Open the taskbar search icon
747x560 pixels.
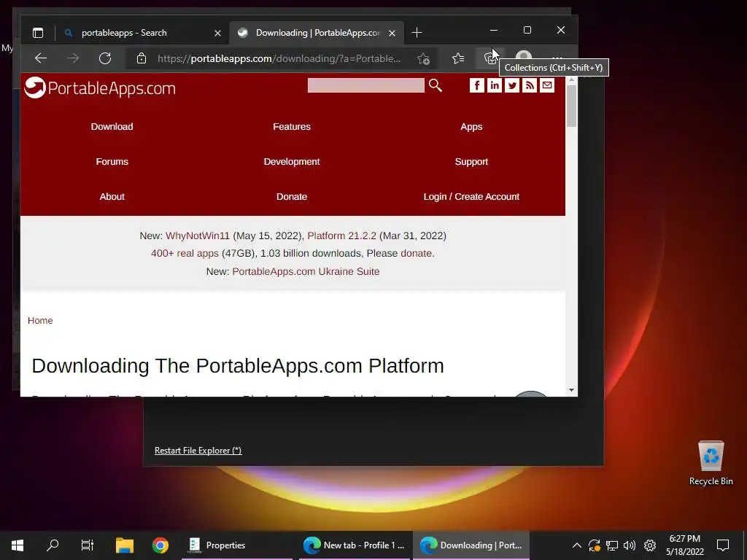coord(53,545)
